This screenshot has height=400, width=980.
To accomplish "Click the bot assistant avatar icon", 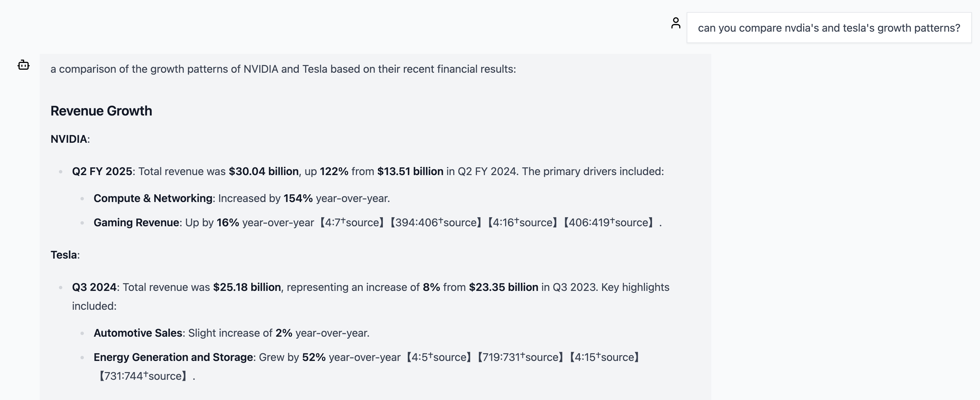I will coord(24,65).
